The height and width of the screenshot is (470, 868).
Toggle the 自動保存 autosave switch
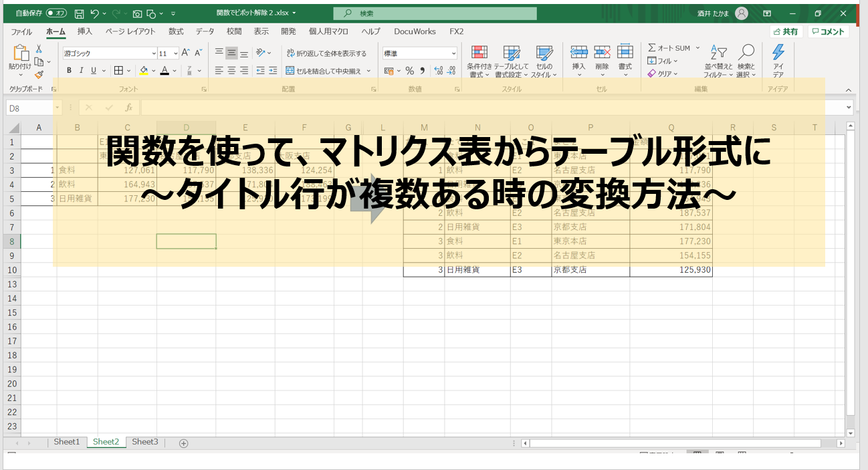(56, 13)
